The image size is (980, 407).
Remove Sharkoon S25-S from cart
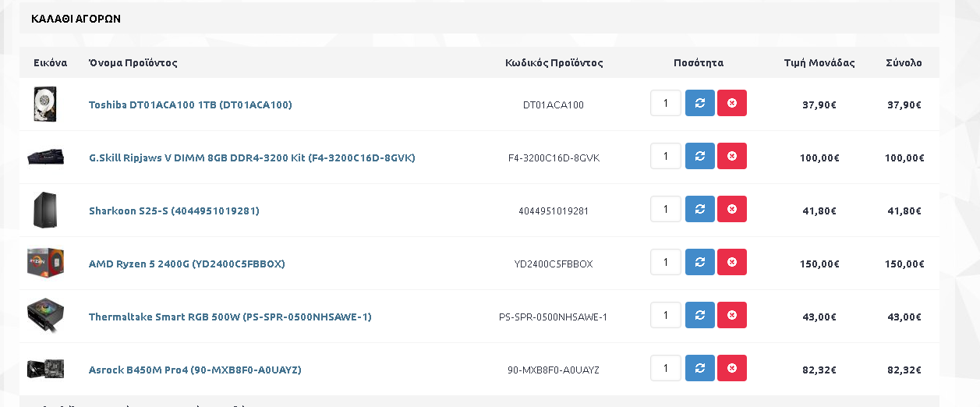pyautogui.click(x=731, y=209)
